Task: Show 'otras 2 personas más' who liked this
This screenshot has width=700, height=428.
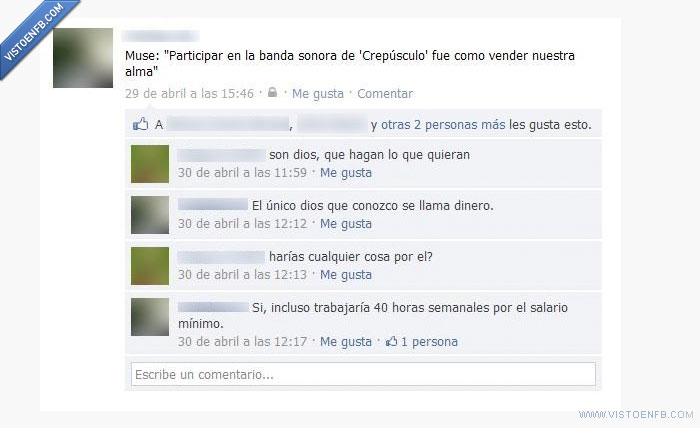Action: [443, 125]
